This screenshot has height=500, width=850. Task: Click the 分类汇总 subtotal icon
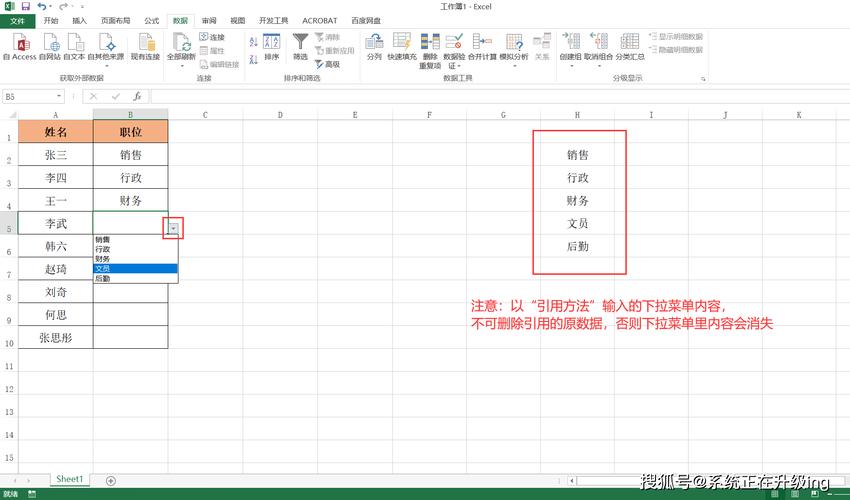coord(630,46)
